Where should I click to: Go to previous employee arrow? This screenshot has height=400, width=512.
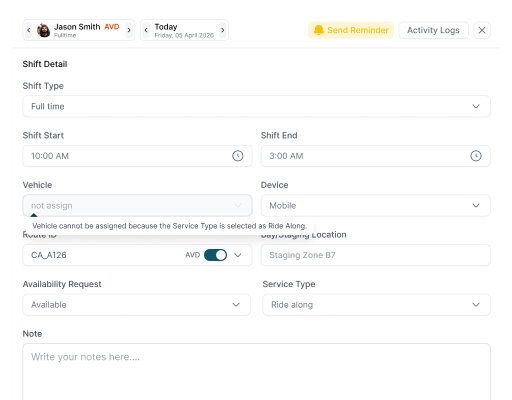[29, 30]
